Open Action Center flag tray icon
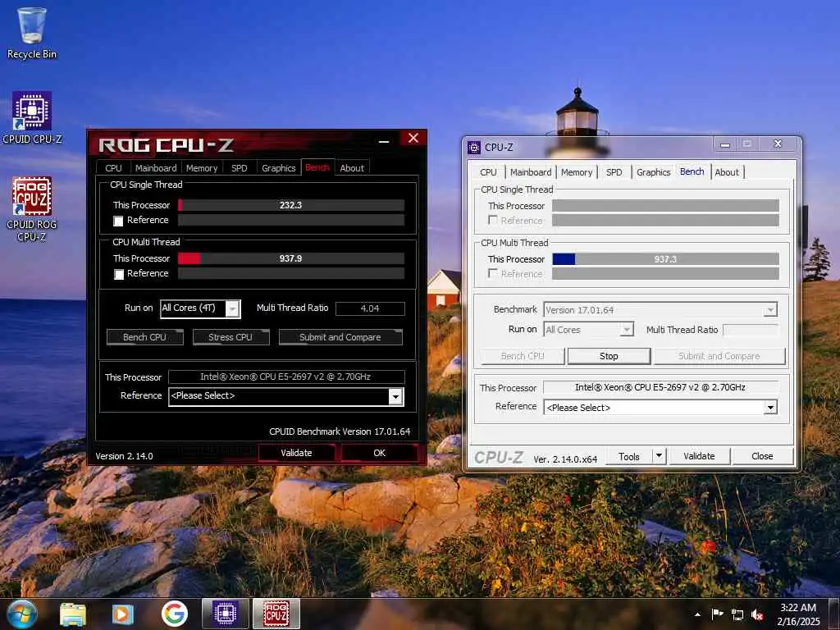This screenshot has width=840, height=630. pos(717,614)
